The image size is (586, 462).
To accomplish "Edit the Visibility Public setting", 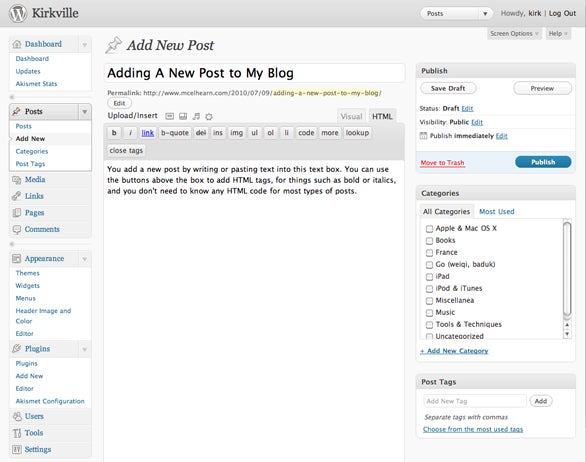I will 477,122.
